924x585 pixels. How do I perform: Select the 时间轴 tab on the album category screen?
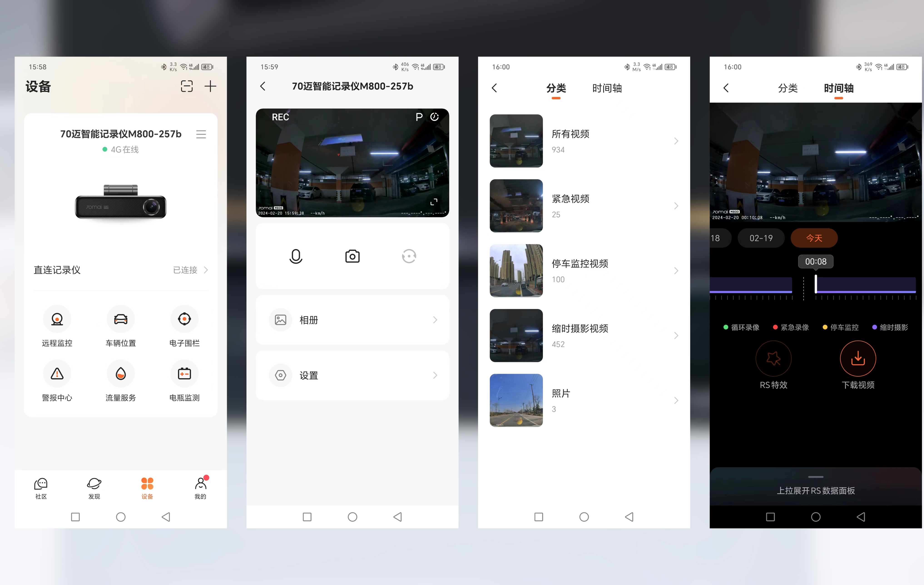pos(607,88)
